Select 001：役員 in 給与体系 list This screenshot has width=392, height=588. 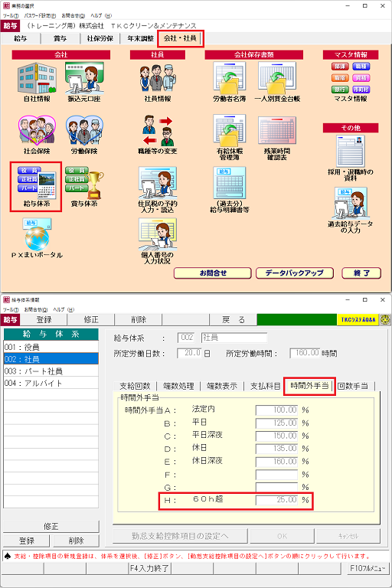coord(51,347)
